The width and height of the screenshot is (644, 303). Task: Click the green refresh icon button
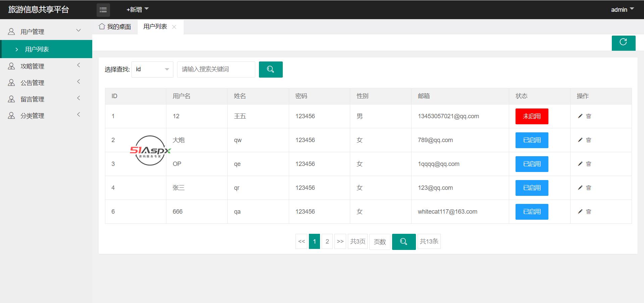(623, 43)
